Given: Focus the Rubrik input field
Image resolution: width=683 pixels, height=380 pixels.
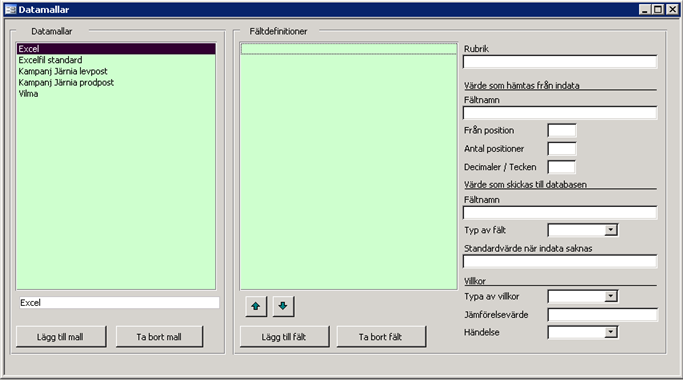Looking at the screenshot, I should pyautogui.click(x=560, y=62).
